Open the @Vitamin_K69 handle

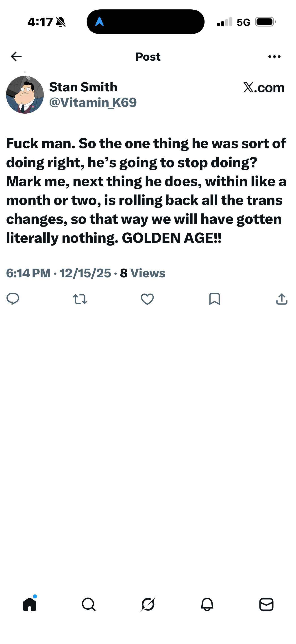coord(93,102)
